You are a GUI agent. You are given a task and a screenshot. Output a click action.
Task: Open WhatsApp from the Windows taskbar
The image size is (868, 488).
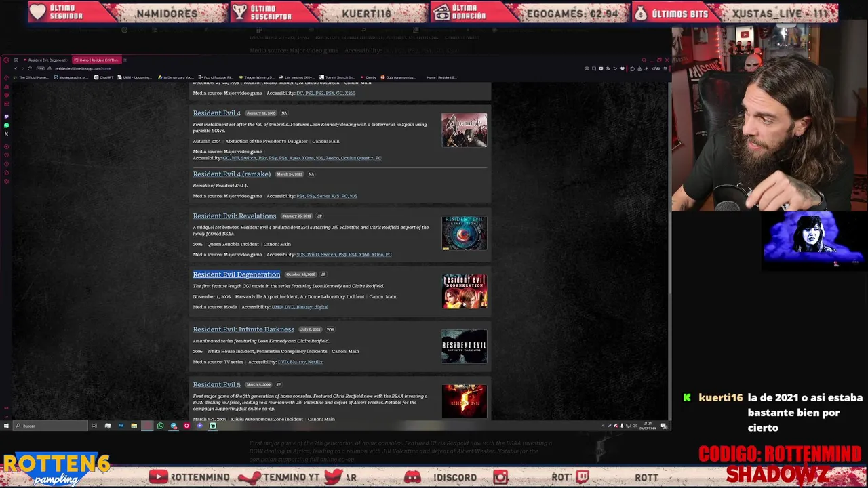tap(160, 426)
